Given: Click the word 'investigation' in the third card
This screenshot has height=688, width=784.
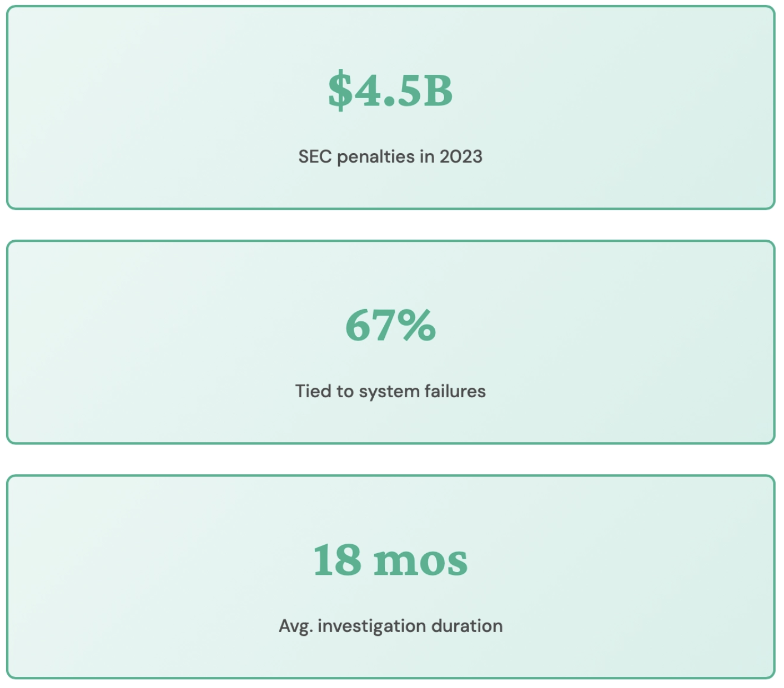Looking at the screenshot, I should [371, 626].
